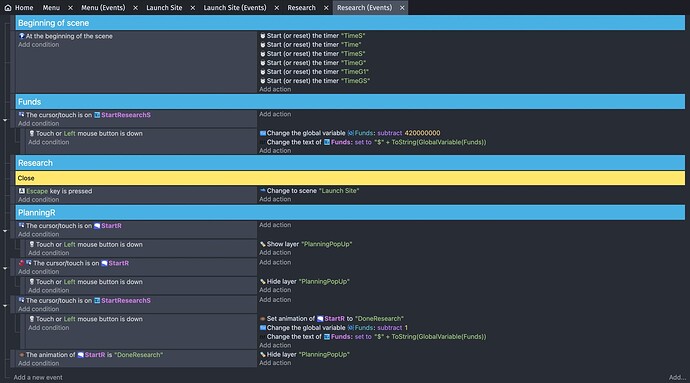Open the Launch Site (Events) tab

[x=235, y=7]
